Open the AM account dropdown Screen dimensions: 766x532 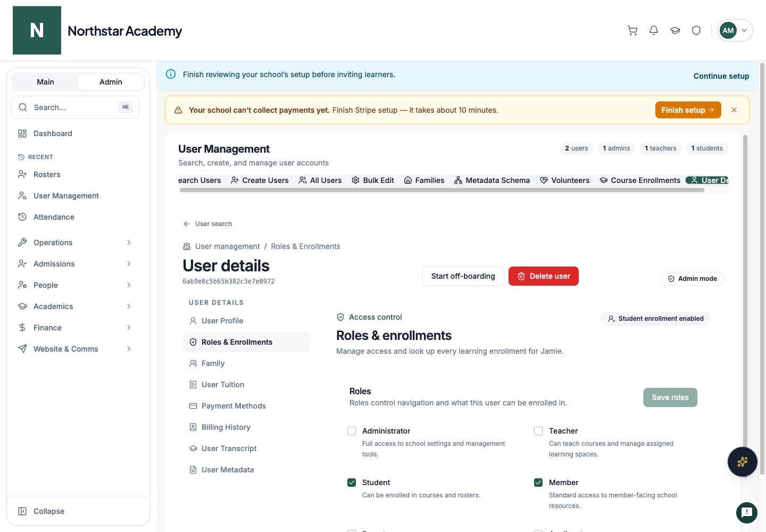tap(735, 30)
